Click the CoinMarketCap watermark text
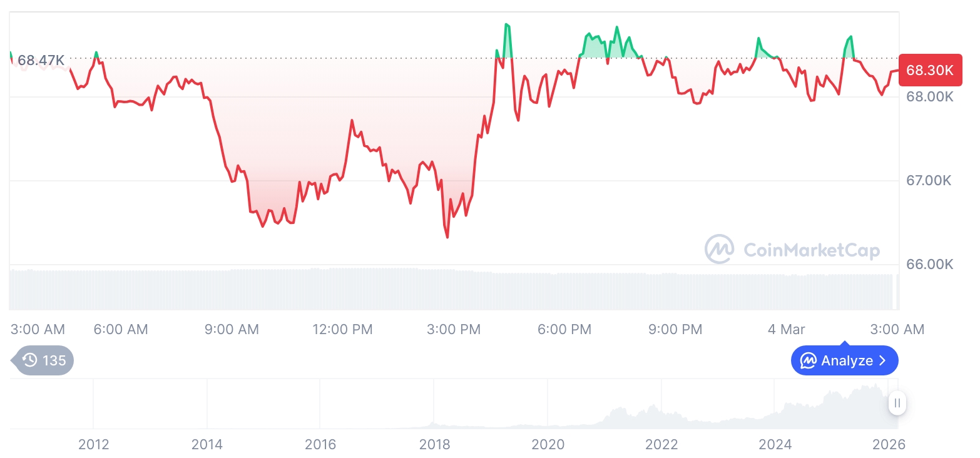The image size is (980, 458). coord(811,250)
